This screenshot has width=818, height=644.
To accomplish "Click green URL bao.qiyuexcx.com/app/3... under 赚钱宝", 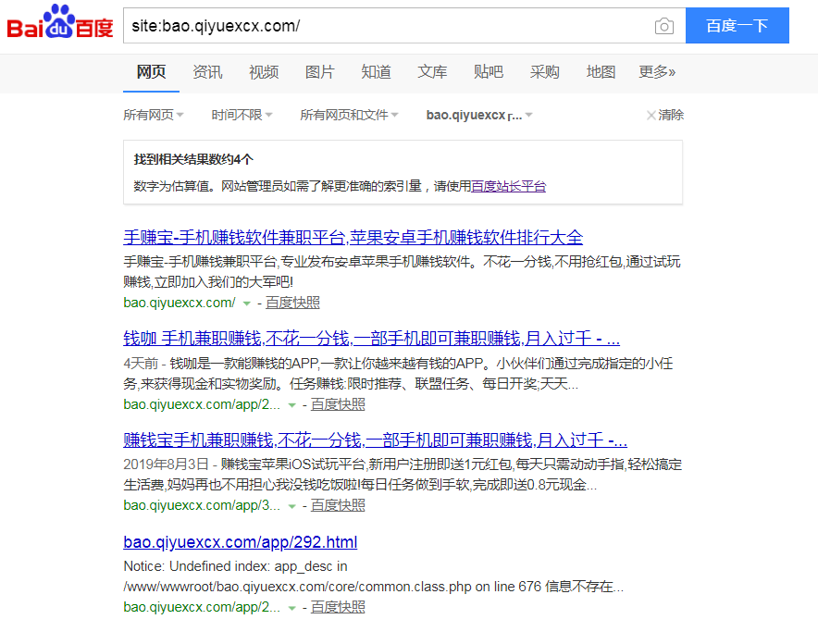I will (x=202, y=505).
